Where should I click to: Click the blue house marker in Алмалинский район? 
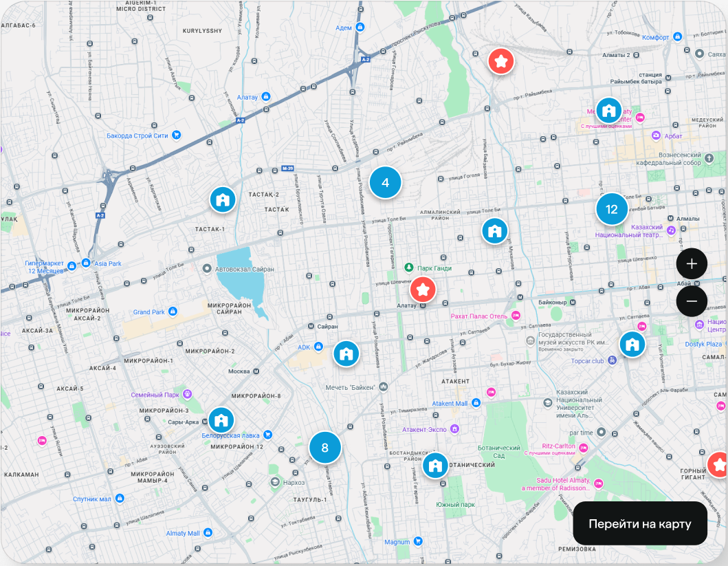[x=494, y=231]
